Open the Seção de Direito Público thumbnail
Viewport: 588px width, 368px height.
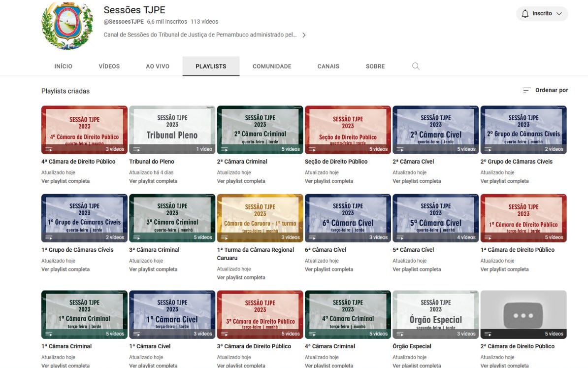(348, 130)
